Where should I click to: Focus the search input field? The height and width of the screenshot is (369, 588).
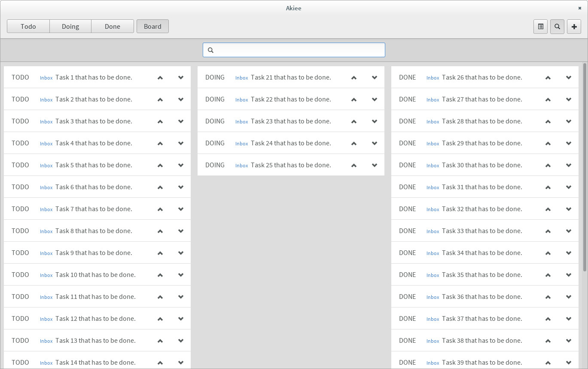(x=294, y=50)
